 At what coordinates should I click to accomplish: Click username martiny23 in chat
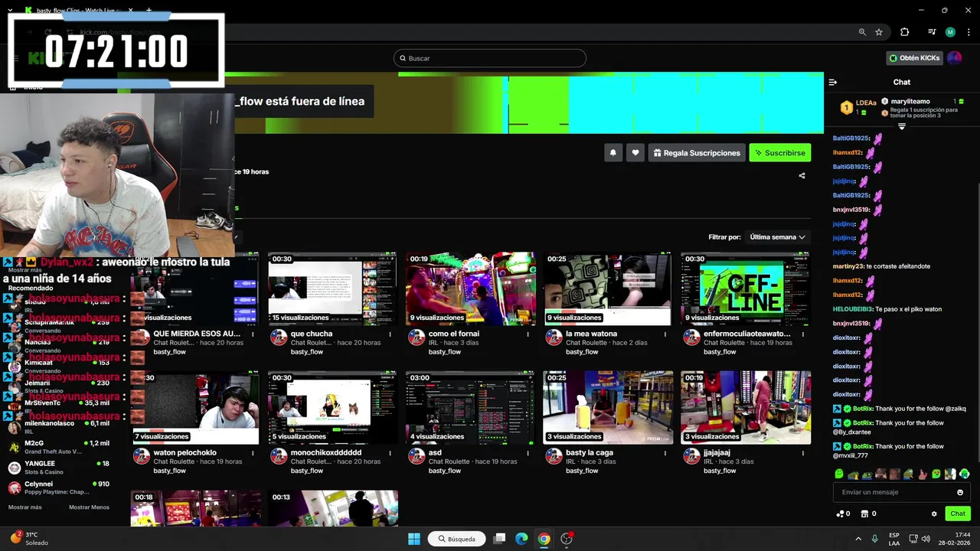point(848,266)
